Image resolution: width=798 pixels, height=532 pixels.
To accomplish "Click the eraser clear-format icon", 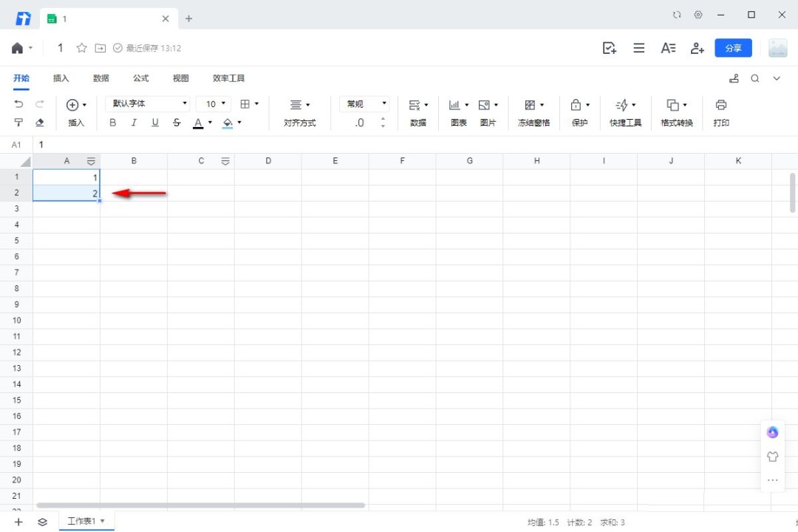I will tap(40, 123).
